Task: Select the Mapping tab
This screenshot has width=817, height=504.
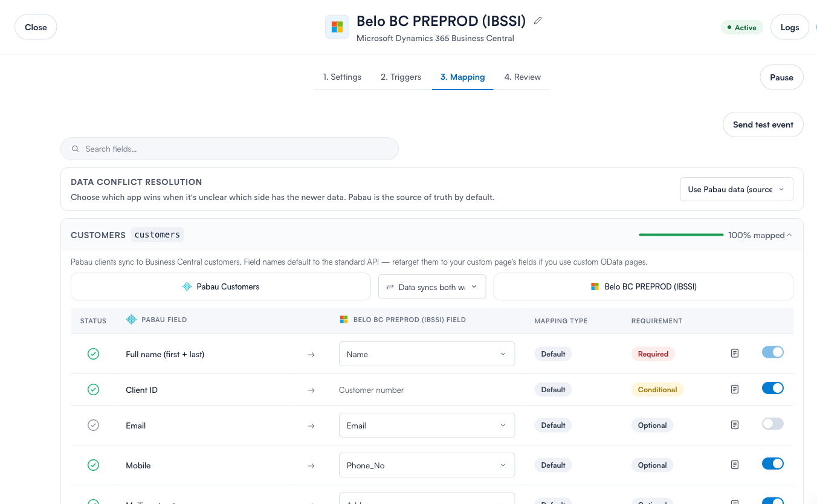Action: click(x=463, y=77)
